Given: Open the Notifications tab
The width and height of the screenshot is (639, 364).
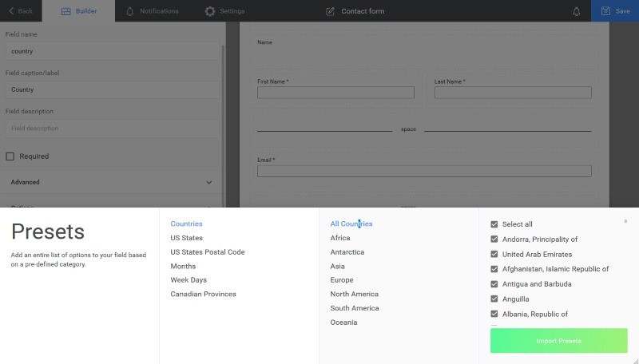Looking at the screenshot, I should (x=158, y=11).
